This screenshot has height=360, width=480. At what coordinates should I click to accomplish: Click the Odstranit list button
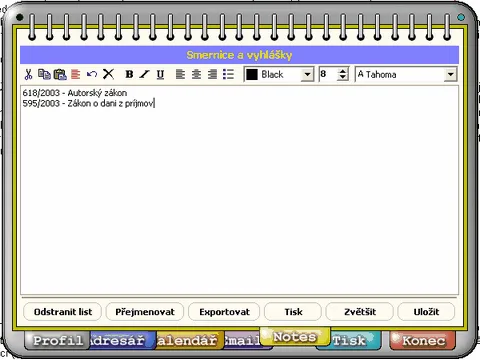[63, 312]
